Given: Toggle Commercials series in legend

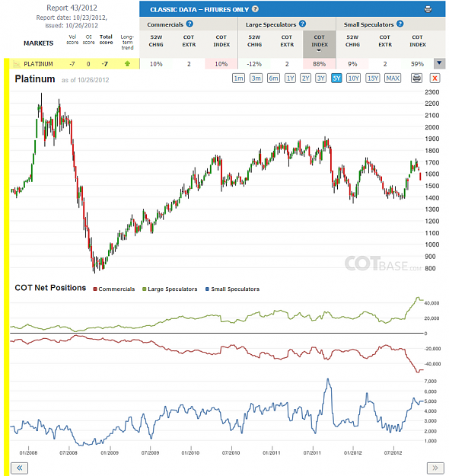Looking at the screenshot, I should point(114,289).
